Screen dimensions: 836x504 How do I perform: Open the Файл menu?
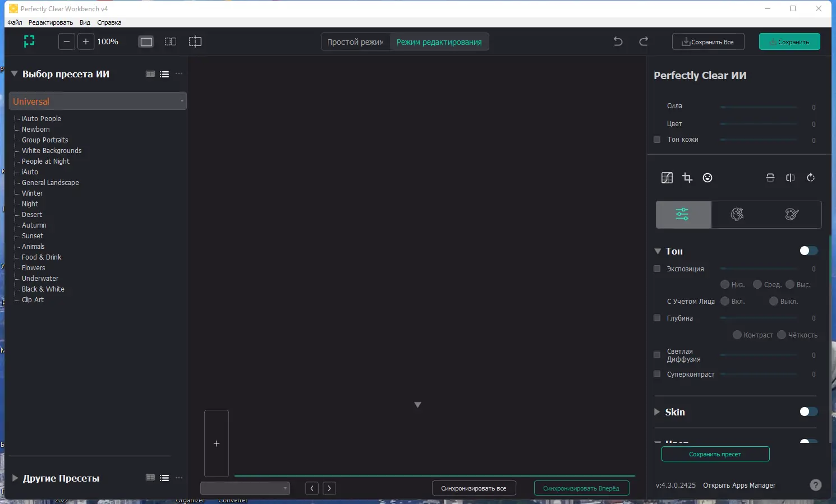click(15, 22)
